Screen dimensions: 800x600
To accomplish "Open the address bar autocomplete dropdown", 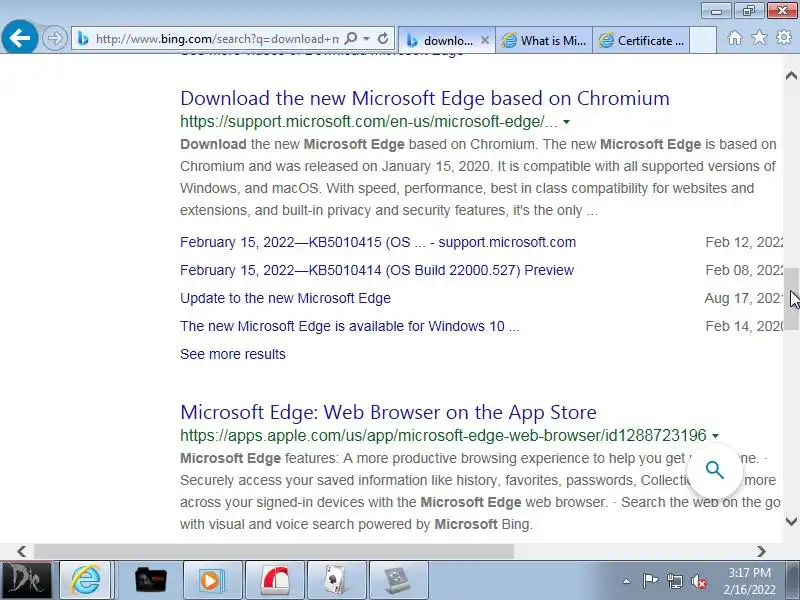I will click(x=366, y=38).
